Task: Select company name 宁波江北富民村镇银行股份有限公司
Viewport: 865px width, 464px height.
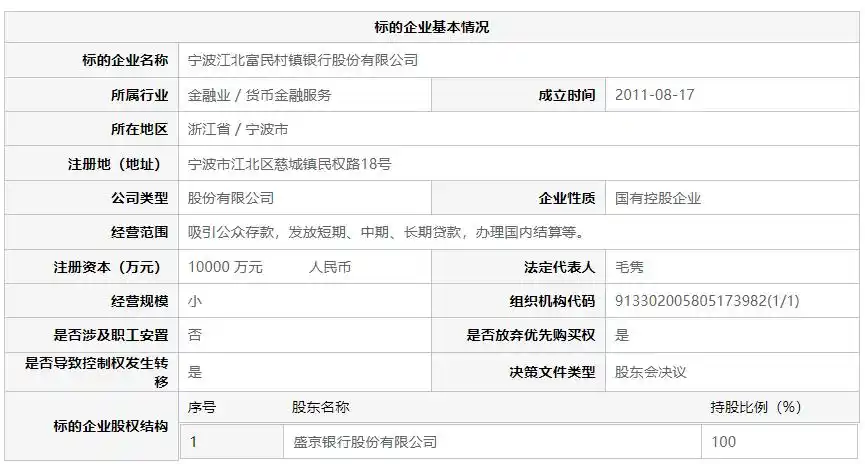Action: [x=303, y=60]
